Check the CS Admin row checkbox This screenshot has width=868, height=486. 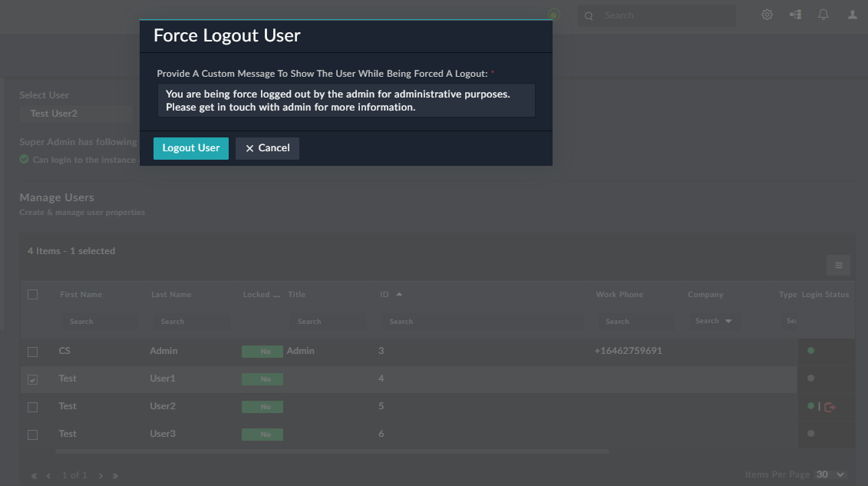click(x=32, y=352)
